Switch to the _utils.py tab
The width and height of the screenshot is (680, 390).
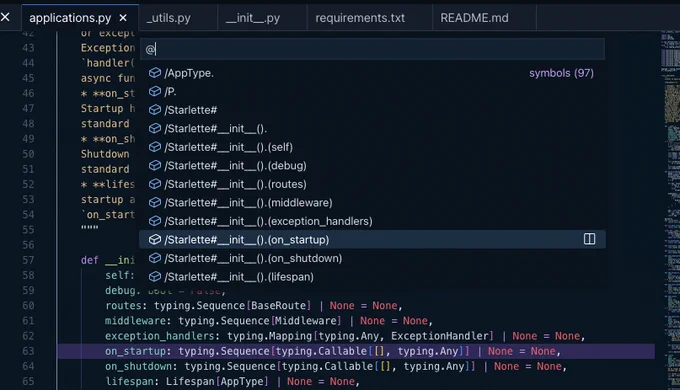[x=169, y=18]
